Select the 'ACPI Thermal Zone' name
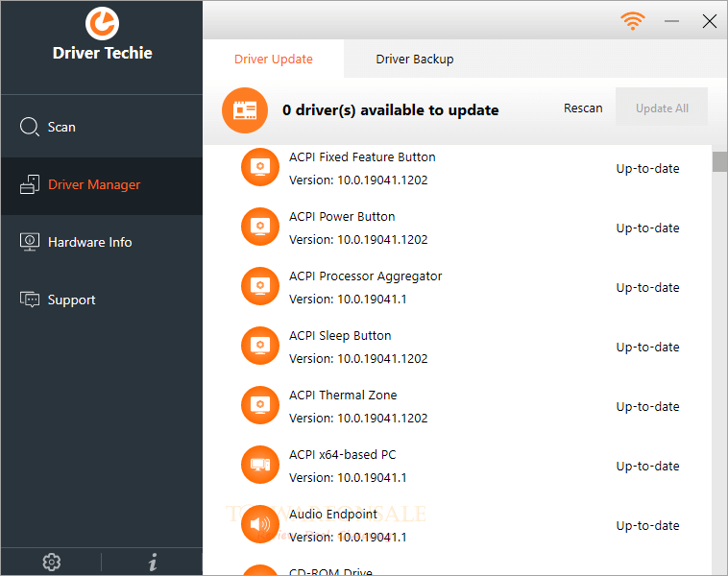The height and width of the screenshot is (576, 728). click(x=343, y=395)
